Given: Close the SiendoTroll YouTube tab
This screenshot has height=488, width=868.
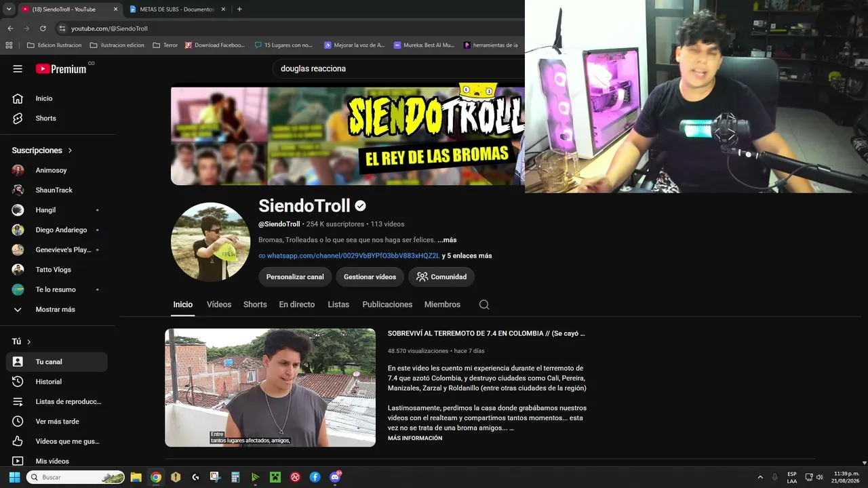Looking at the screenshot, I should 115,9.
